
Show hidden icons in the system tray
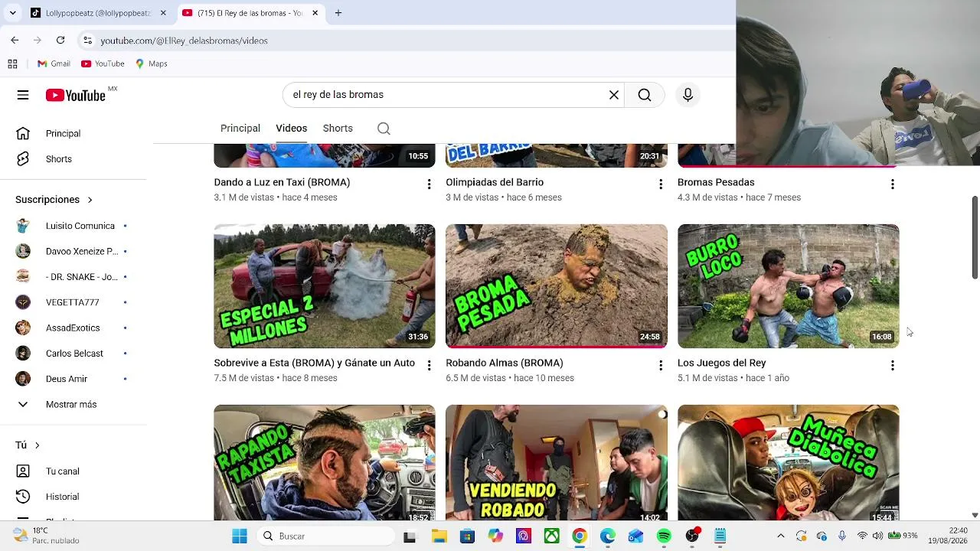(780, 536)
